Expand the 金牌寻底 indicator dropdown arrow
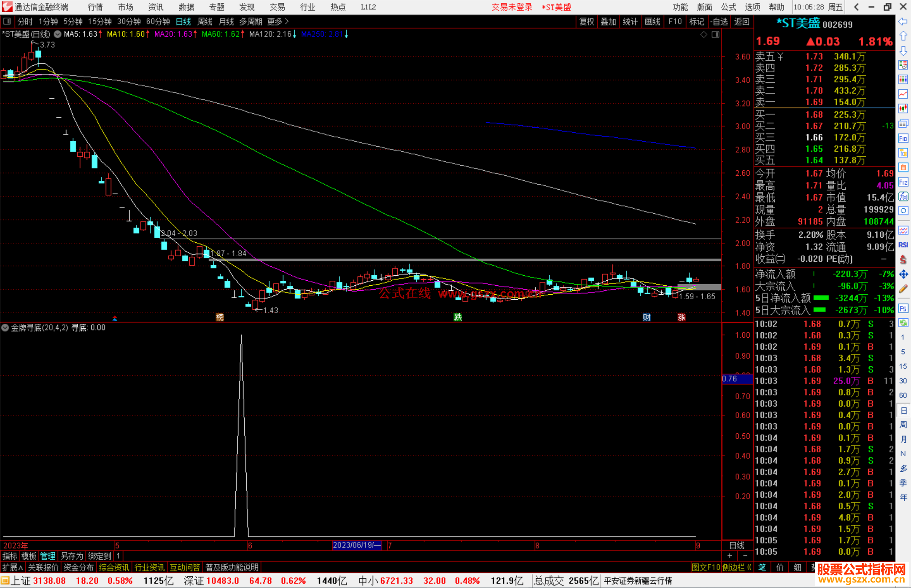Viewport: 911px width, 588px height. [x=5, y=328]
